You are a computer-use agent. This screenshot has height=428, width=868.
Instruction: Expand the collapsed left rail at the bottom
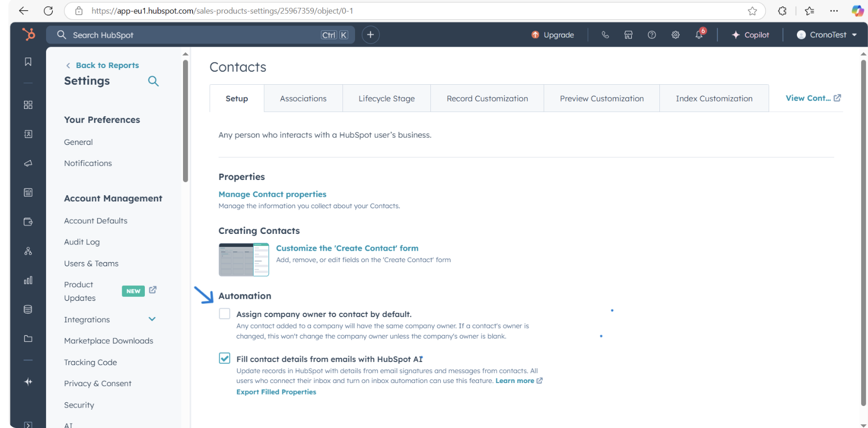point(28,424)
